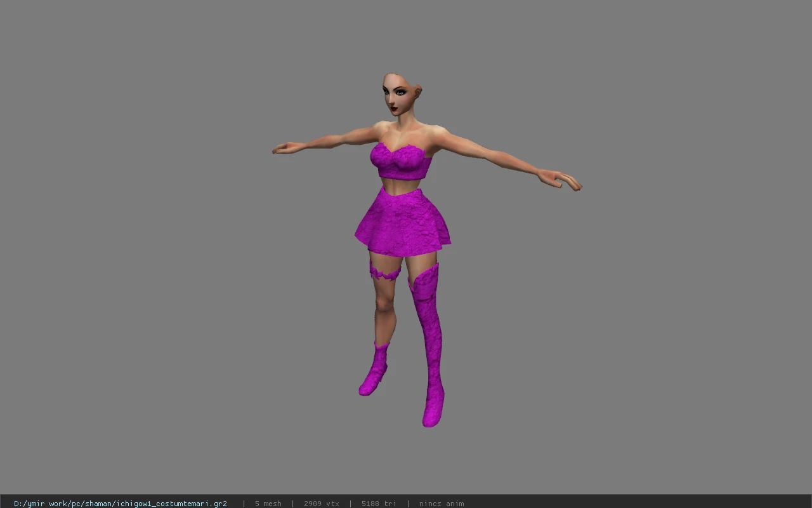Click the 3D character model's purple skirt
Viewport: 812px width, 508px height.
[x=402, y=224]
